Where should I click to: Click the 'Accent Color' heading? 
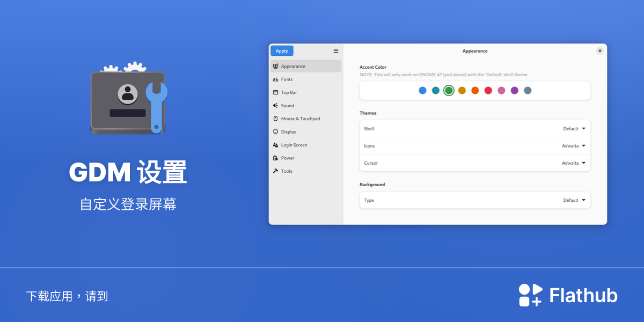(373, 67)
